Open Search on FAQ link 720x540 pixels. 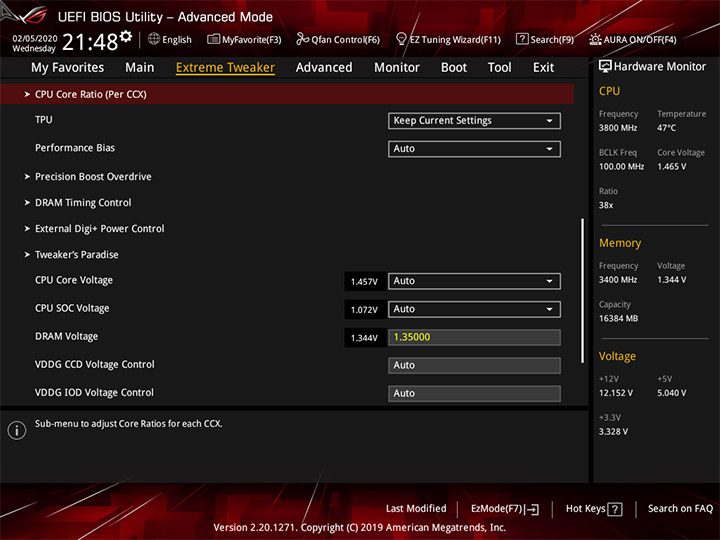(x=681, y=509)
